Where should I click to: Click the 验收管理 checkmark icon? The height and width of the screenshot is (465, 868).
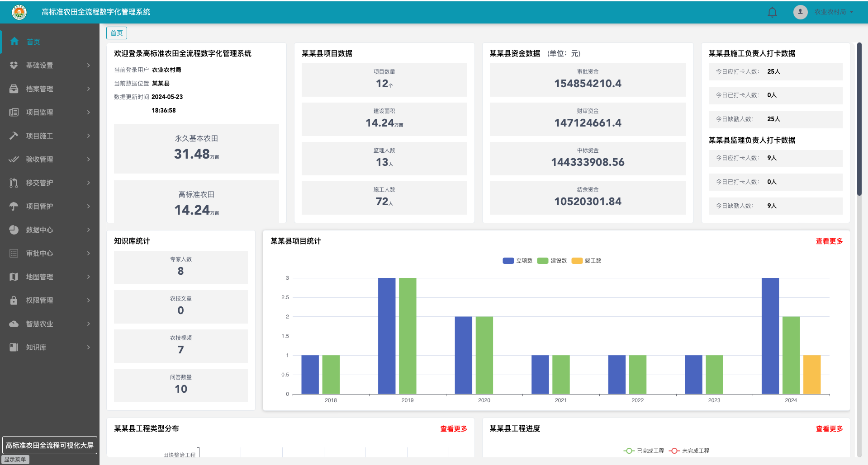click(14, 159)
